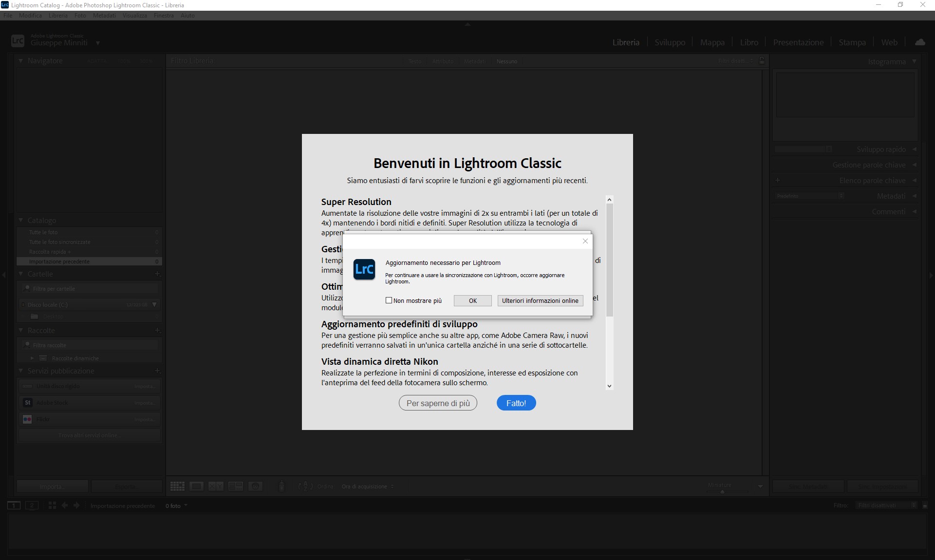Click Adobe Stock service icon
The width and height of the screenshot is (935, 560).
(27, 403)
